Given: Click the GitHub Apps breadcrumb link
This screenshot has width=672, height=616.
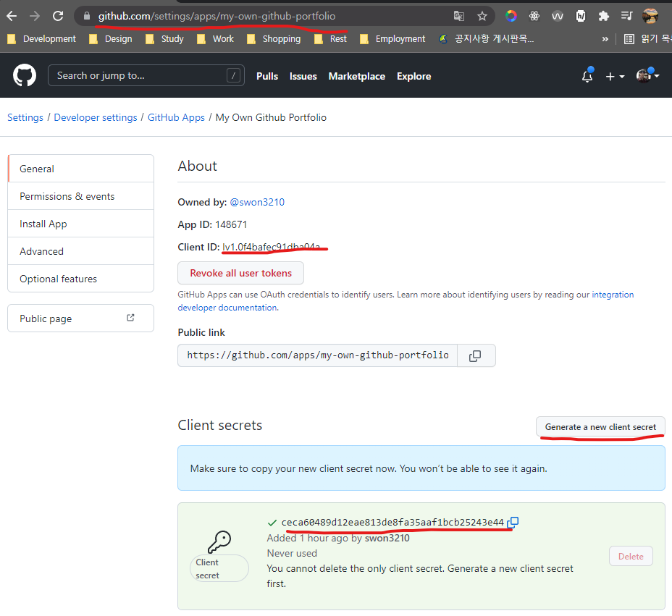Looking at the screenshot, I should 176,117.
